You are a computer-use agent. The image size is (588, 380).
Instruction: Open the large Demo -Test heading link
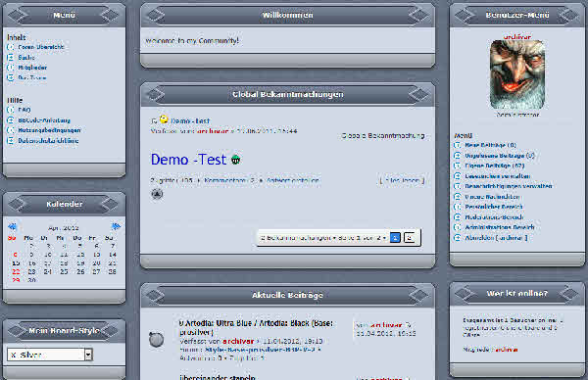coord(188,160)
